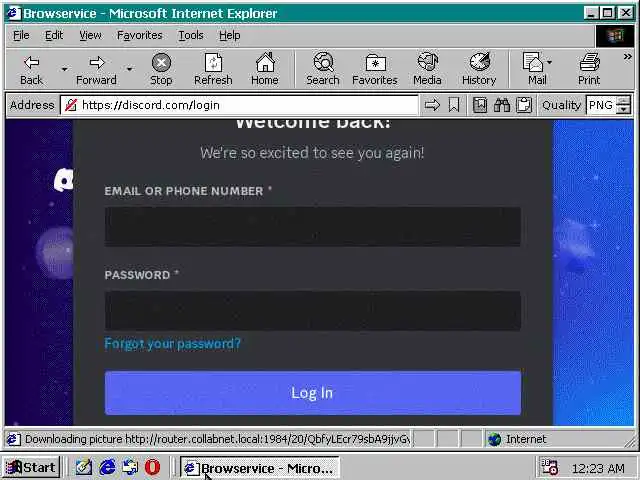This screenshot has width=640, height=480.
Task: Click the Log In button
Action: (313, 393)
